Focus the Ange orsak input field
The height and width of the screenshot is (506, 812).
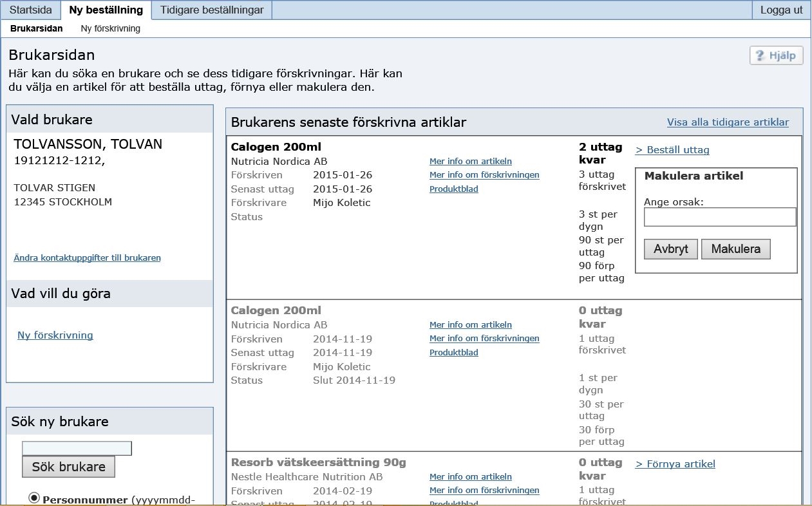720,217
